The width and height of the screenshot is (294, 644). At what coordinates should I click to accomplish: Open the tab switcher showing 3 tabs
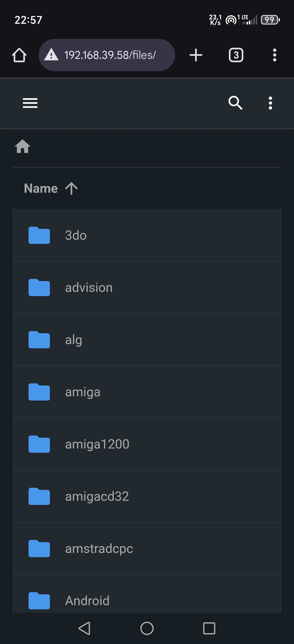click(236, 55)
